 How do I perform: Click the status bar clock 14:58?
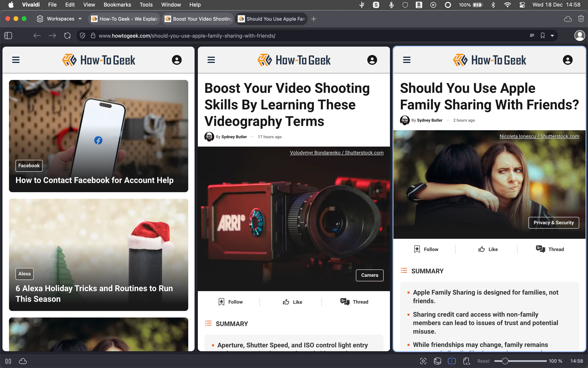577,361
